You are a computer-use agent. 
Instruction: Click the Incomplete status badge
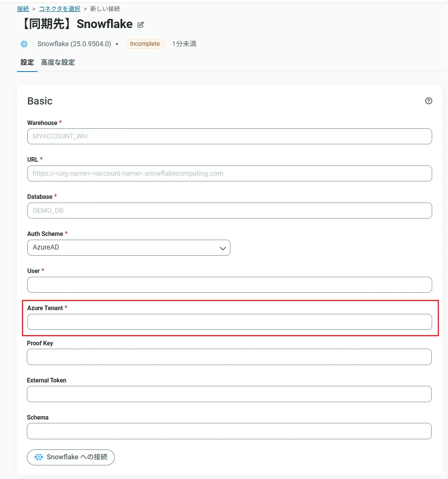tap(145, 44)
